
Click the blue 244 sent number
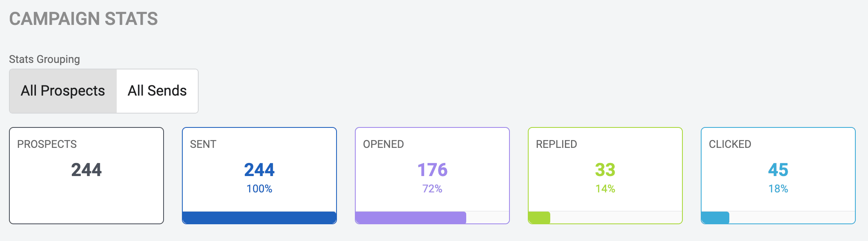pos(259,170)
